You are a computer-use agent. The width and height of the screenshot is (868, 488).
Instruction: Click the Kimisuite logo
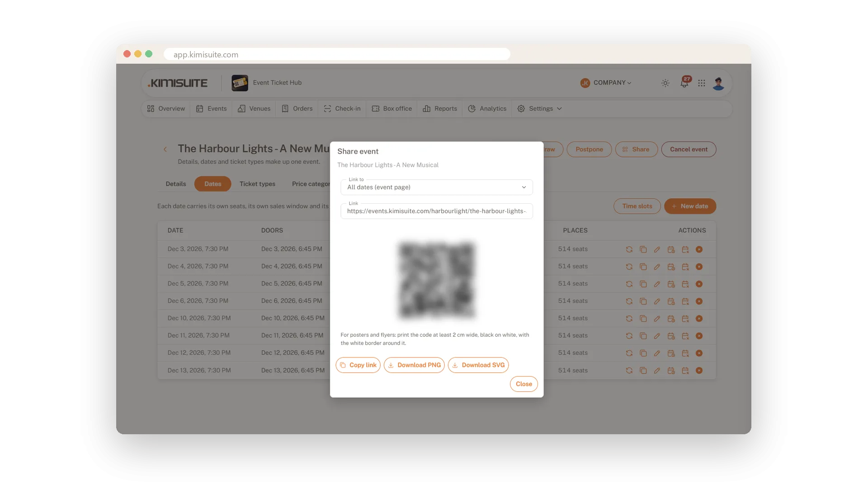click(178, 83)
